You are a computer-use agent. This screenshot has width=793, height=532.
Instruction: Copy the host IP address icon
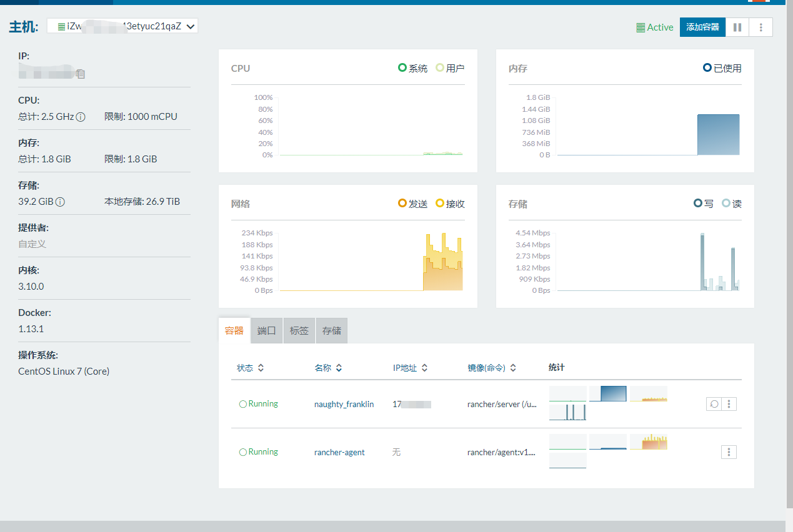click(x=80, y=74)
